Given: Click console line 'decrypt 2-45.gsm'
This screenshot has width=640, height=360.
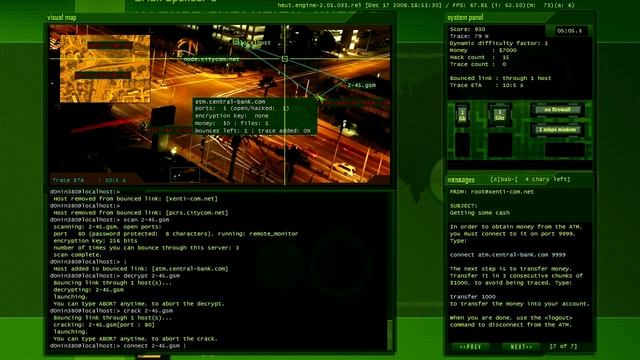Looking at the screenshot, I should click(x=151, y=276).
